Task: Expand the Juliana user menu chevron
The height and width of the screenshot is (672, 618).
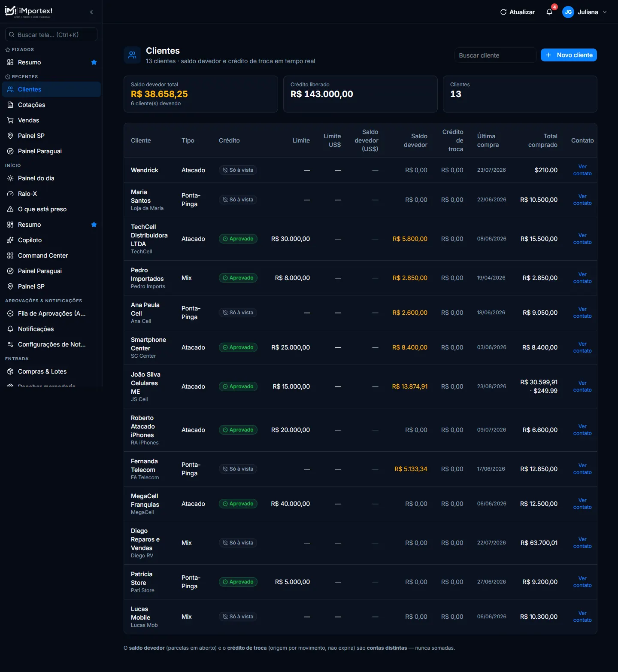Action: coord(605,12)
